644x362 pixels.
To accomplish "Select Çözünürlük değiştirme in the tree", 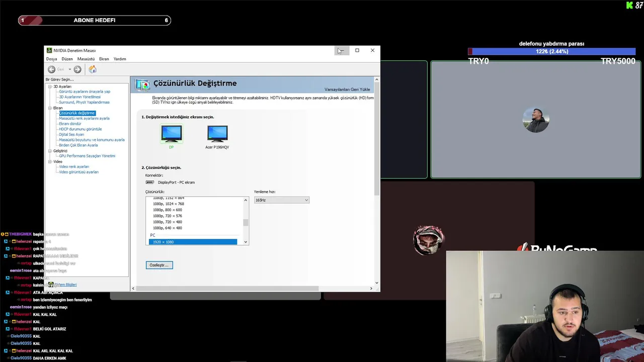I will (x=77, y=113).
